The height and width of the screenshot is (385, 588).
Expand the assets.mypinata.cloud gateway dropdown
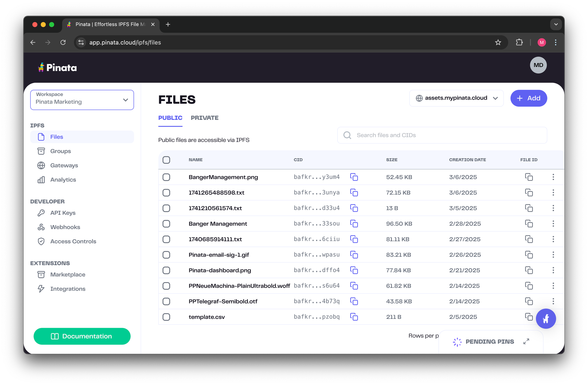(456, 98)
